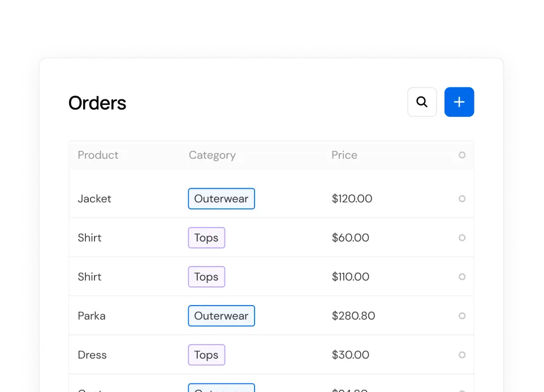The image size is (544, 392).
Task: Open sorting on the Category column header
Action: coord(213,155)
